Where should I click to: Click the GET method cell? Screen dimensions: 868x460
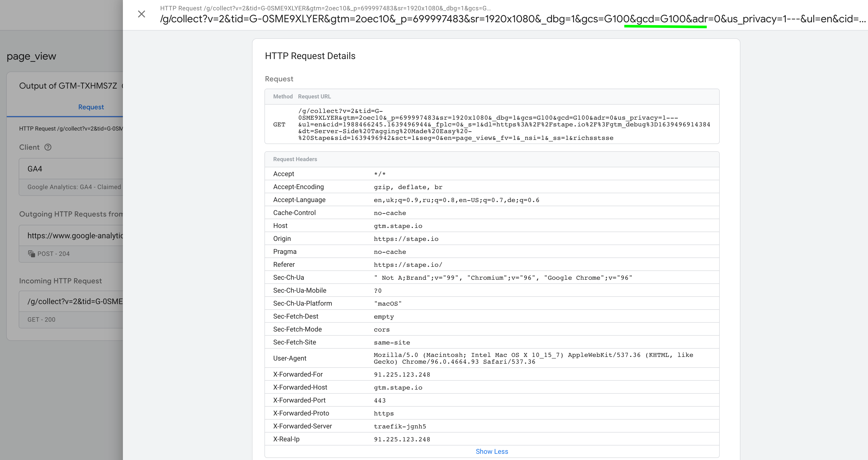tap(279, 125)
